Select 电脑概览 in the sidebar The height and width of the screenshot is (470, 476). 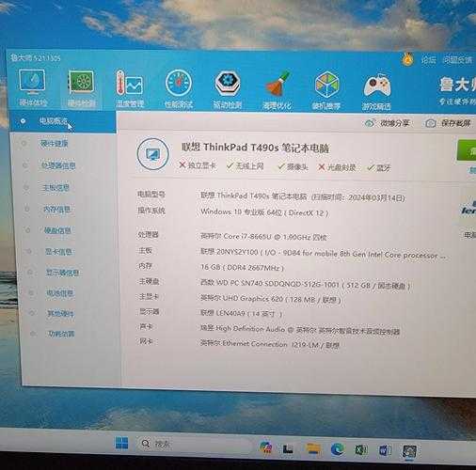(63, 121)
